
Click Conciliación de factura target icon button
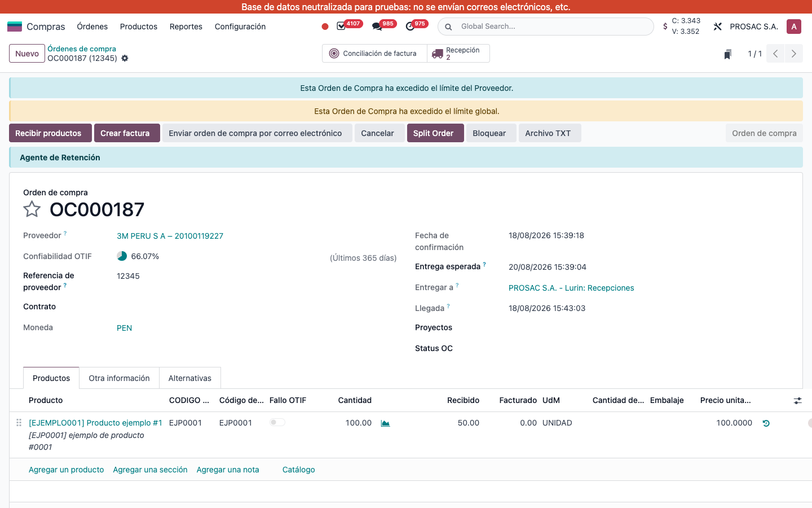374,54
